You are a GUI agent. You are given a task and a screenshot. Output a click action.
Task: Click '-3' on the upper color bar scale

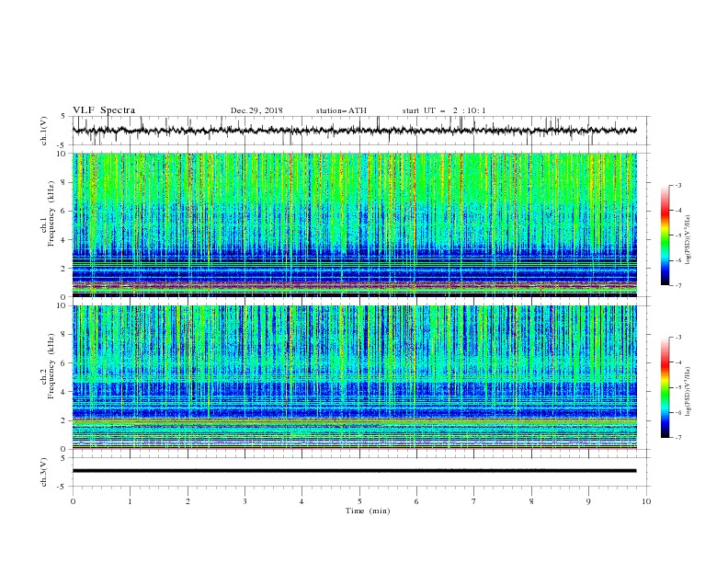tap(677, 185)
